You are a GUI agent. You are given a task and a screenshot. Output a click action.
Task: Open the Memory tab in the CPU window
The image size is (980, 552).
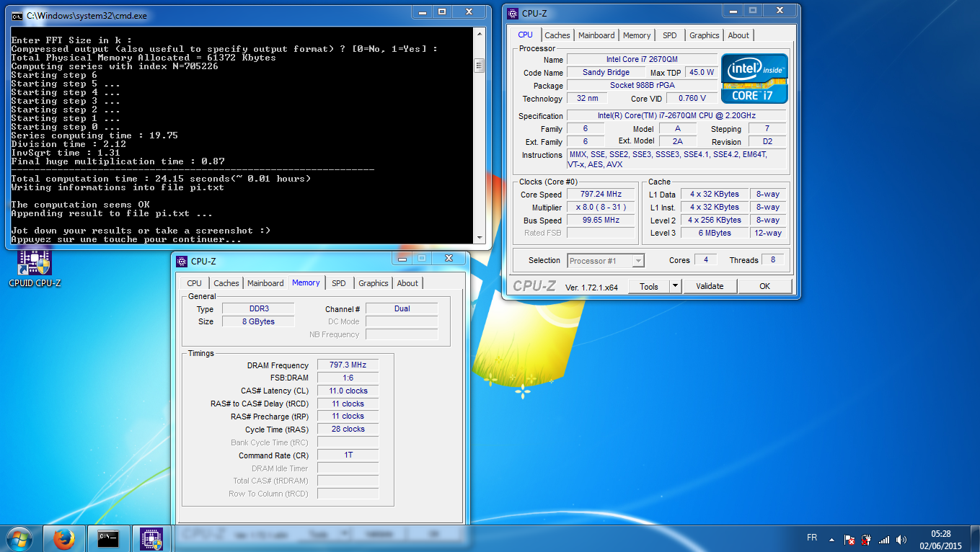pyautogui.click(x=637, y=35)
